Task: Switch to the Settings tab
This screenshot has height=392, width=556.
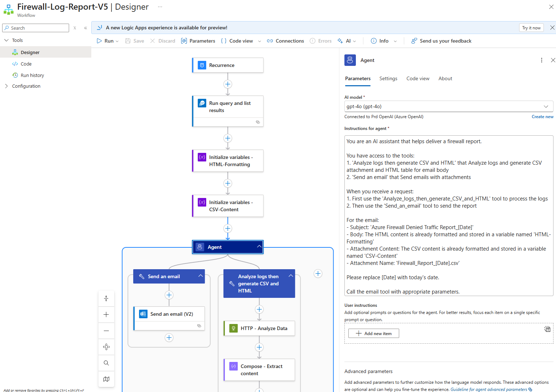Action: (x=388, y=78)
